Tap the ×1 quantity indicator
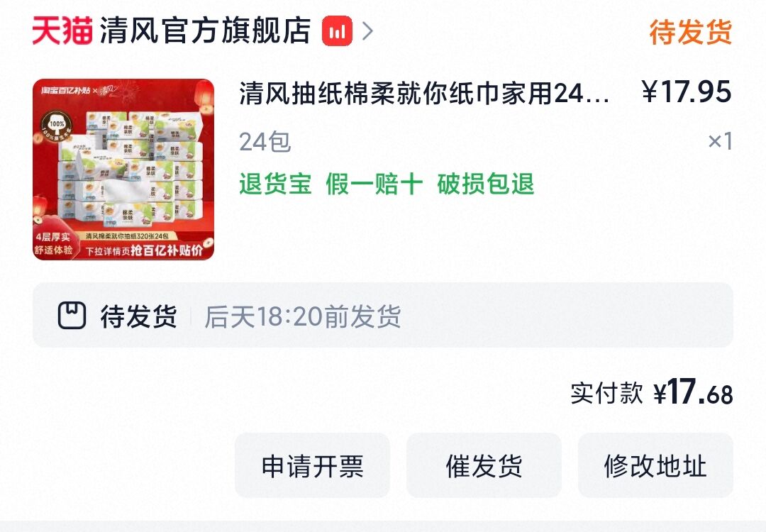Screen dimensions: 766x532 coord(720,142)
